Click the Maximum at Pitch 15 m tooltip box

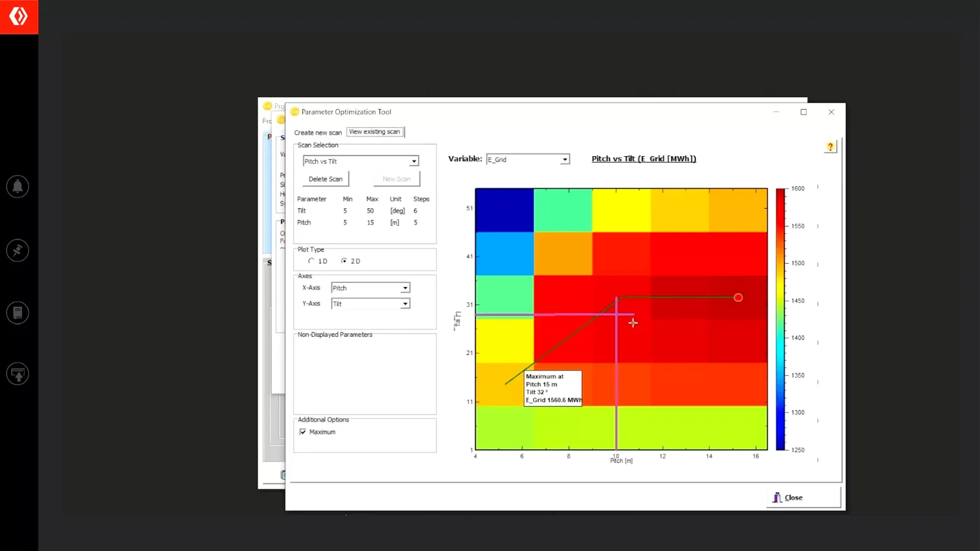click(553, 388)
